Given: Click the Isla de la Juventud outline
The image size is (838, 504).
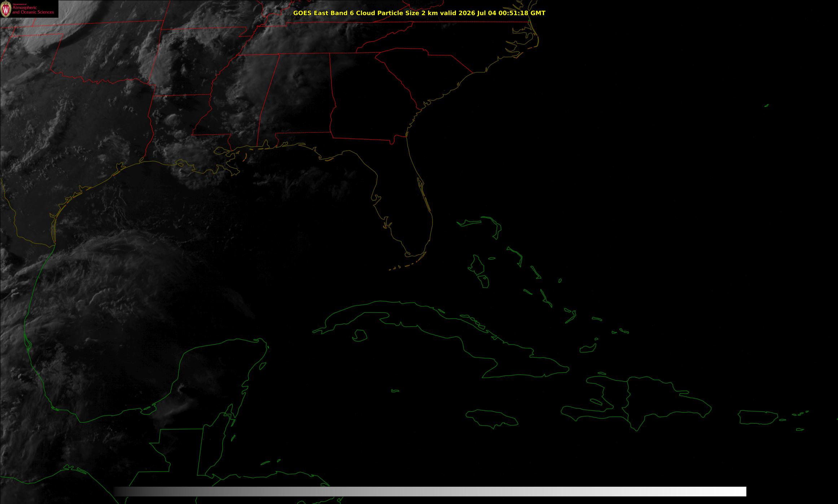Looking at the screenshot, I should click(x=359, y=336).
